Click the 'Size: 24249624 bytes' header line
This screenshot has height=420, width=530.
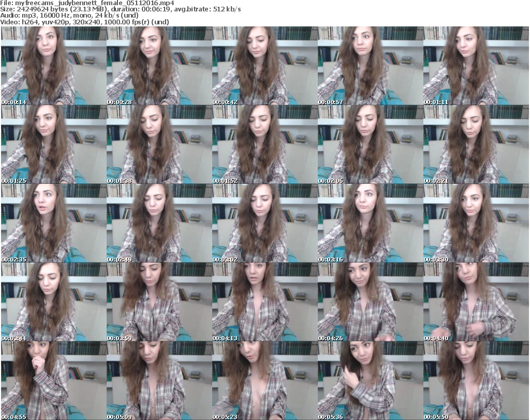[x=120, y=9]
